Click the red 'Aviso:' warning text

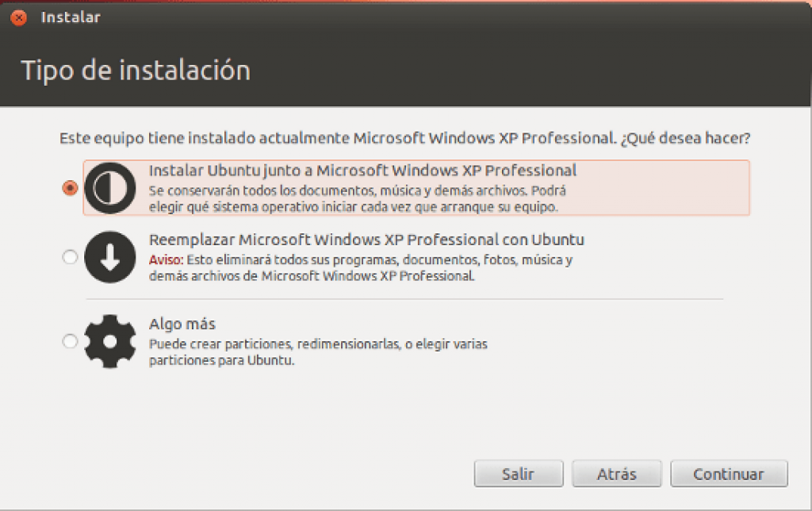pyautogui.click(x=167, y=259)
